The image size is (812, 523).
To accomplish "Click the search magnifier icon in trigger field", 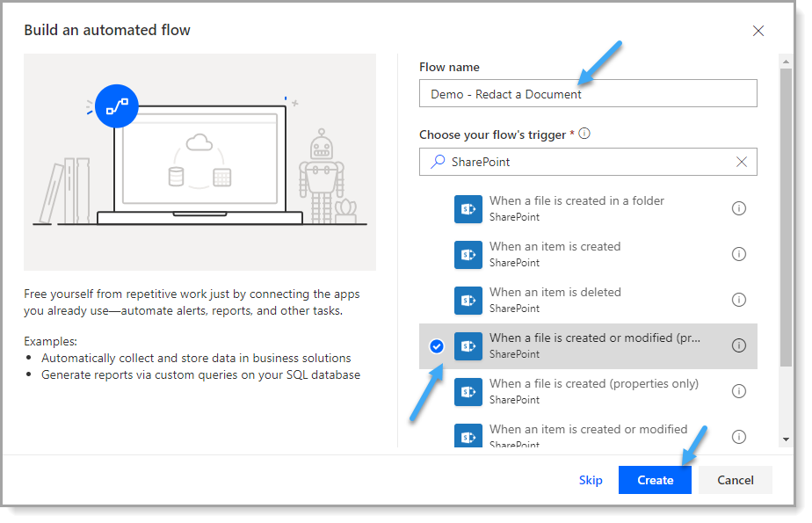I will [x=438, y=162].
